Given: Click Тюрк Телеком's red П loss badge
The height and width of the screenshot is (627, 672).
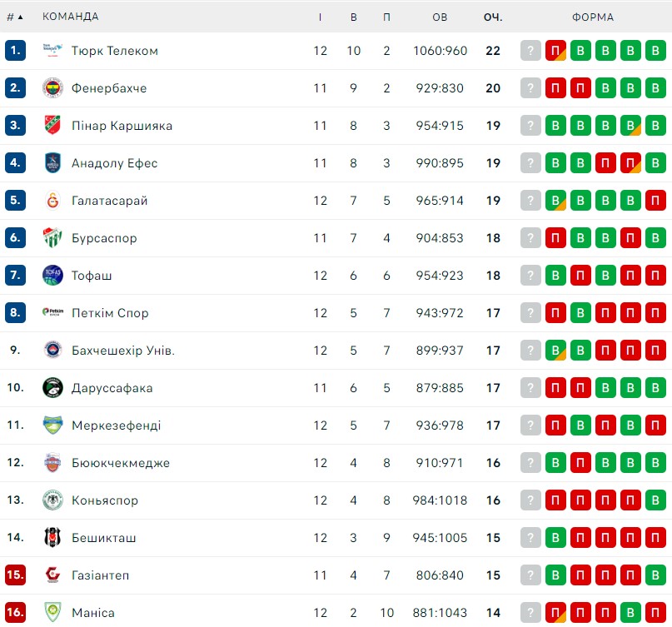Looking at the screenshot, I should (x=555, y=51).
